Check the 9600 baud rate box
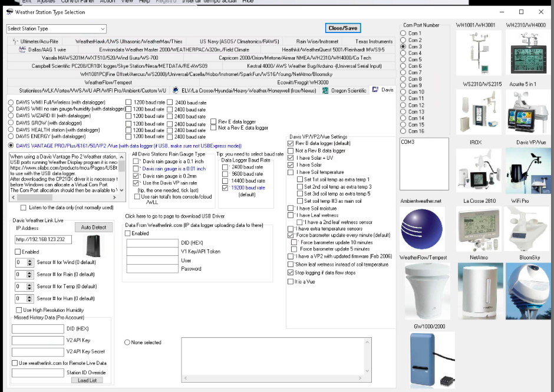The width and height of the screenshot is (554, 392). point(225,173)
